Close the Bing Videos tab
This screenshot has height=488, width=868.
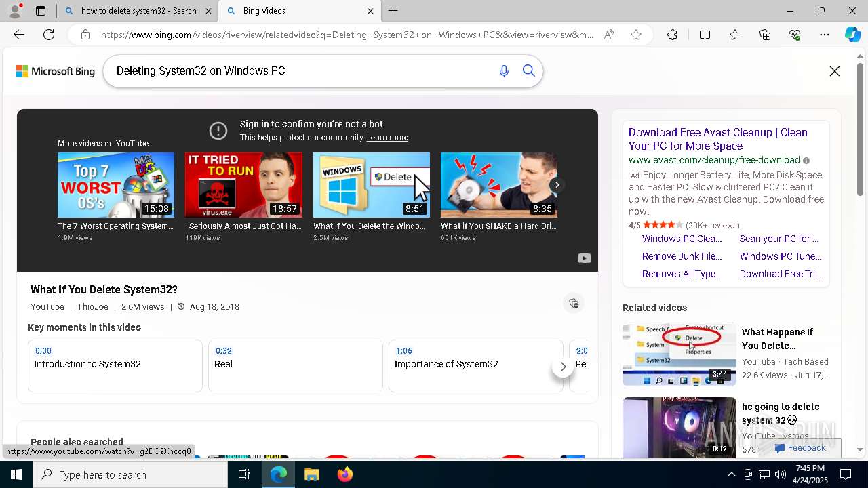click(x=370, y=11)
